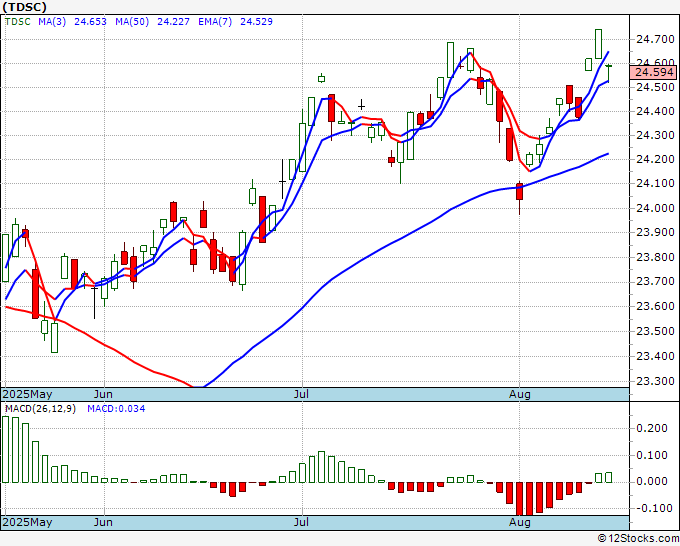The width and height of the screenshot is (680, 546).
Task: Click Jun on the MACD date axis
Action: click(x=103, y=522)
